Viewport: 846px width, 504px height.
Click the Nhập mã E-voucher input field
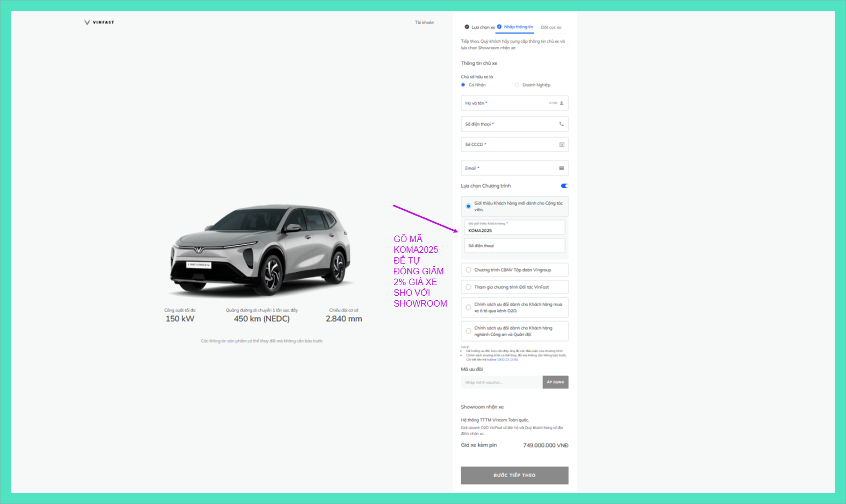click(502, 382)
